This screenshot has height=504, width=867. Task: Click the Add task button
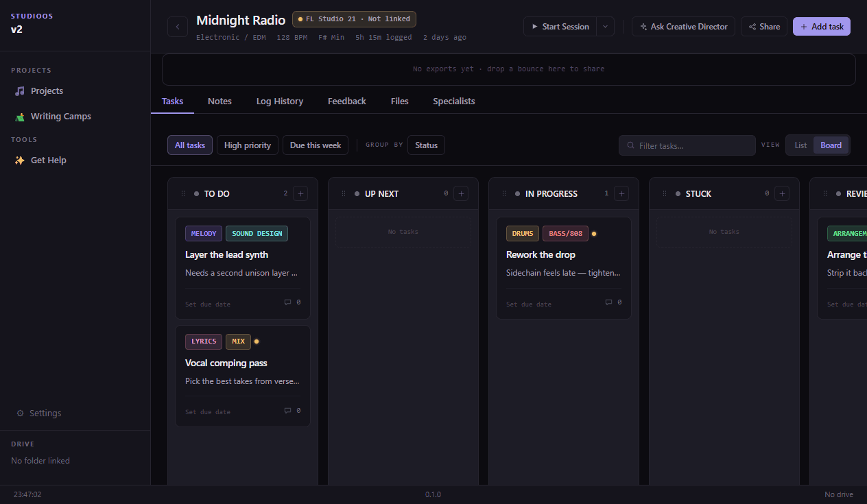point(822,27)
